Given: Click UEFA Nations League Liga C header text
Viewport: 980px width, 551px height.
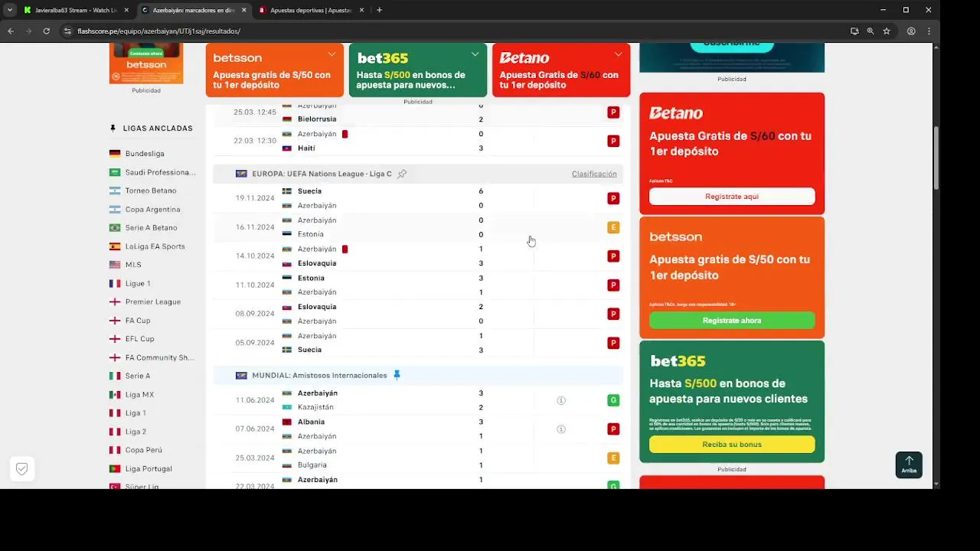Looking at the screenshot, I should point(322,174).
